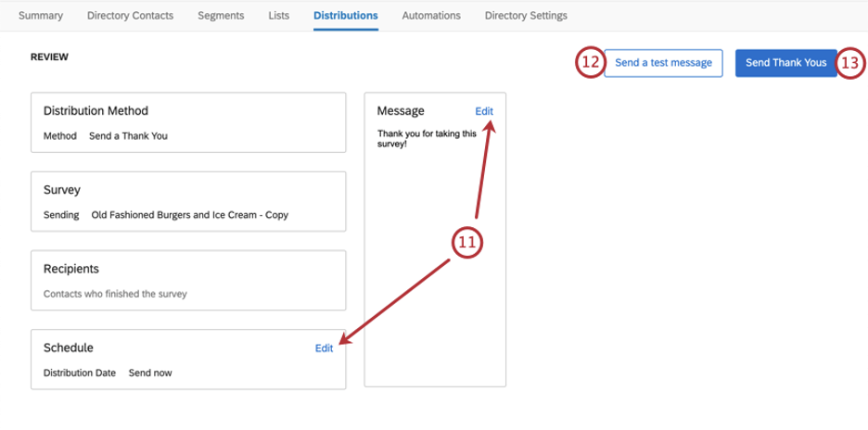Select 'Old Fashioned Burgers and Ice Cream - Copy' text
868x430 pixels.
(x=190, y=215)
